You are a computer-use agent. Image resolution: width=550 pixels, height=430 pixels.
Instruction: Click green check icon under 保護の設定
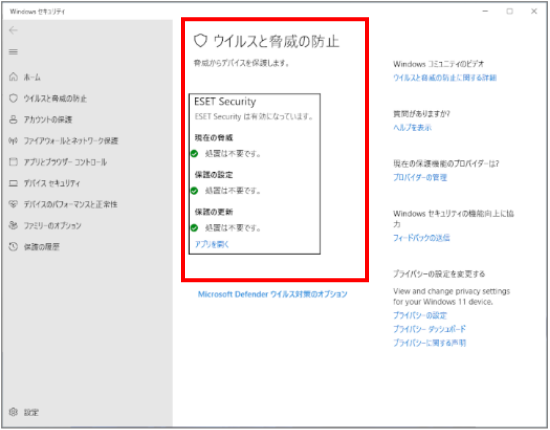194,191
